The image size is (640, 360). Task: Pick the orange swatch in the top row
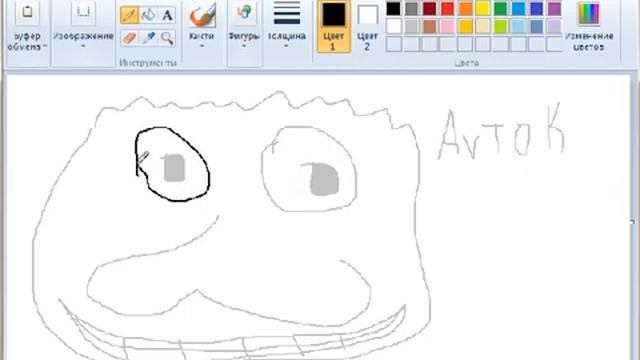click(x=465, y=9)
